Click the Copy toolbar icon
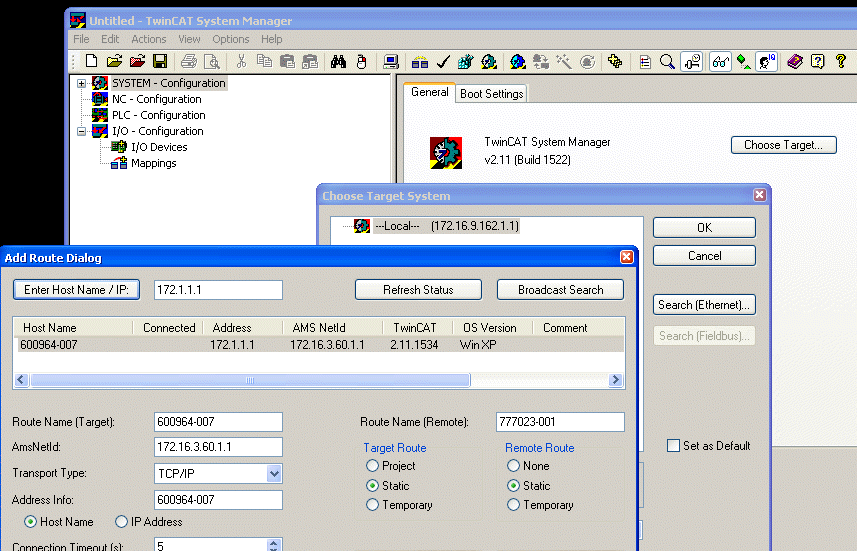857x551 pixels. pyautogui.click(x=264, y=61)
